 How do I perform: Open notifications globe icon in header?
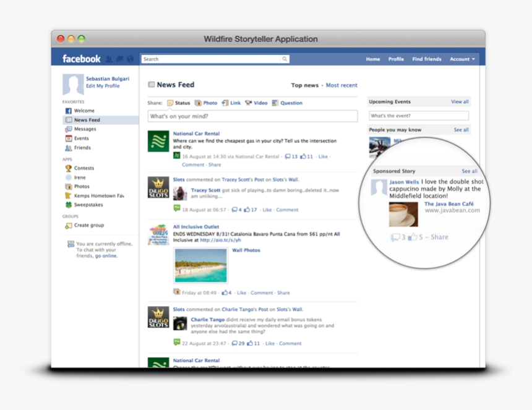coord(131,59)
